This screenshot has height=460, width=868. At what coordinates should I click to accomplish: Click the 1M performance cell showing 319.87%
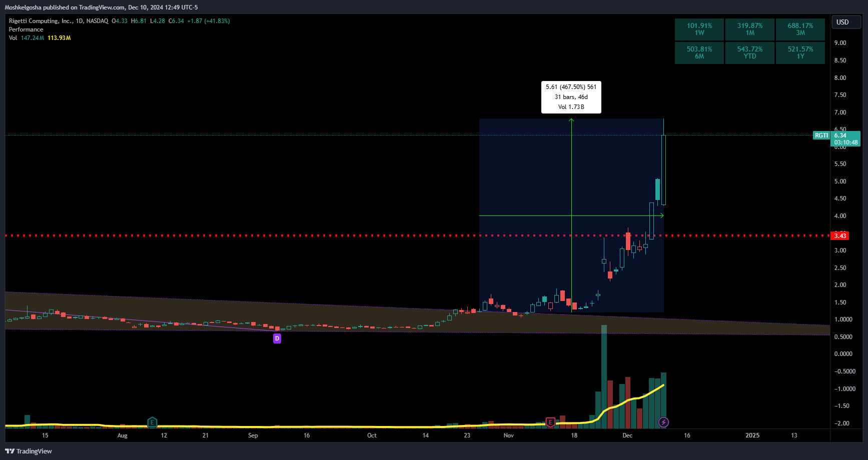tap(749, 29)
